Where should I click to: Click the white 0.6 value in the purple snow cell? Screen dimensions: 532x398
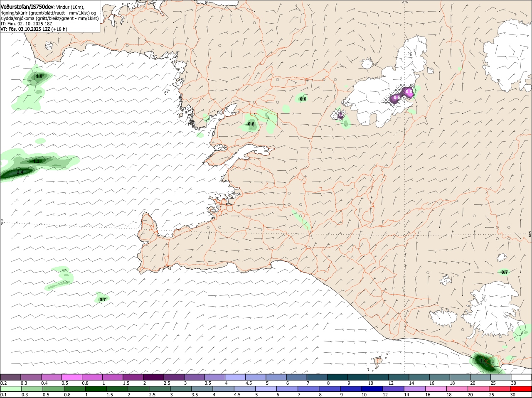coord(397,98)
